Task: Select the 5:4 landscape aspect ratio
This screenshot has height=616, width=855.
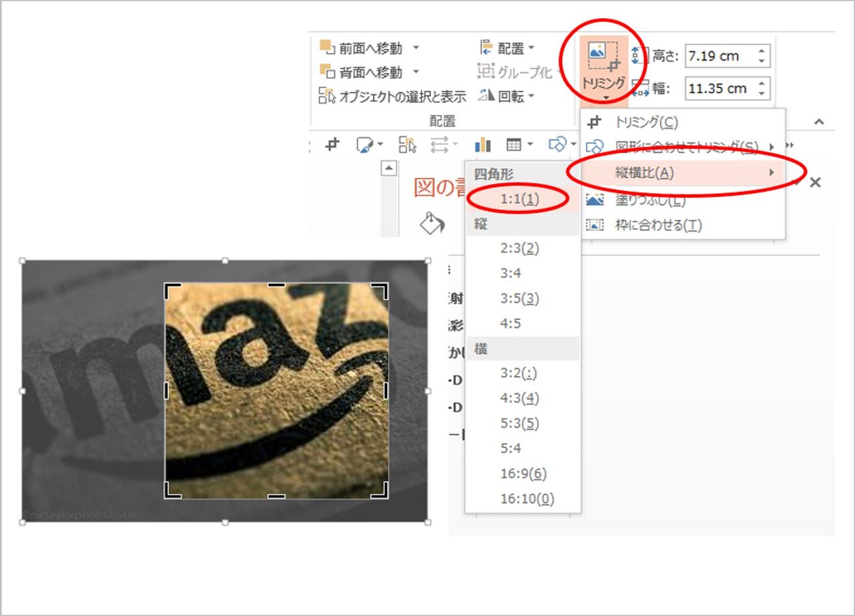Action: point(522,448)
